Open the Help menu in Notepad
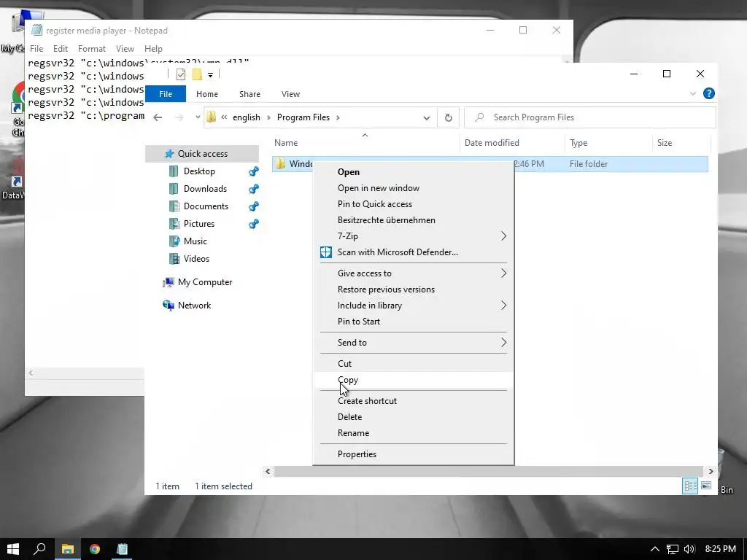Image resolution: width=747 pixels, height=560 pixels. [153, 49]
